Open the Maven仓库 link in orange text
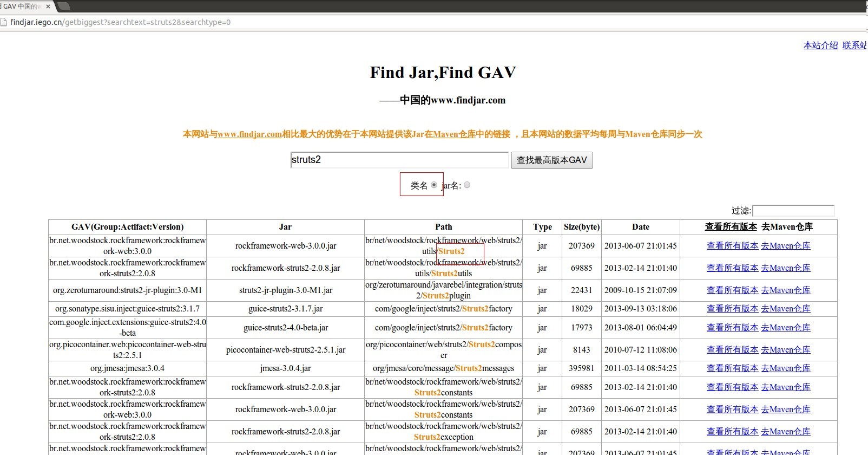Image resolution: width=868 pixels, height=455 pixels. point(454,134)
